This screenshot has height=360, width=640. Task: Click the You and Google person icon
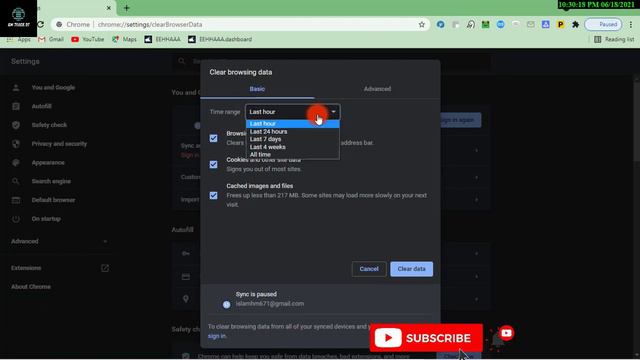[16, 88]
